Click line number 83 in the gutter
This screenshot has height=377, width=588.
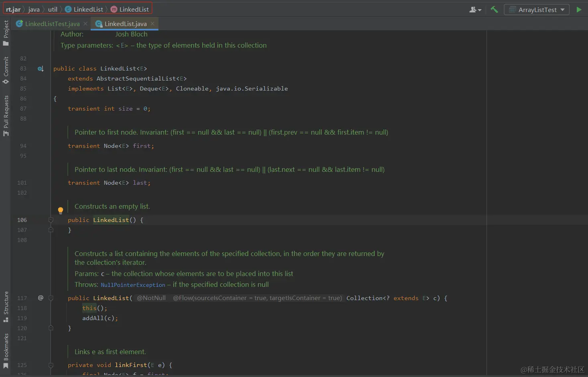click(23, 69)
